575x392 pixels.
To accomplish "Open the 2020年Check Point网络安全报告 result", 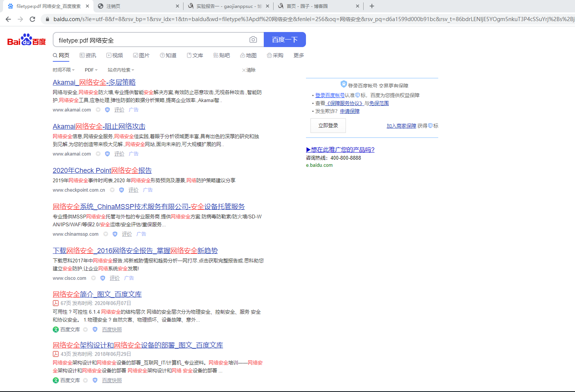I will [x=102, y=171].
